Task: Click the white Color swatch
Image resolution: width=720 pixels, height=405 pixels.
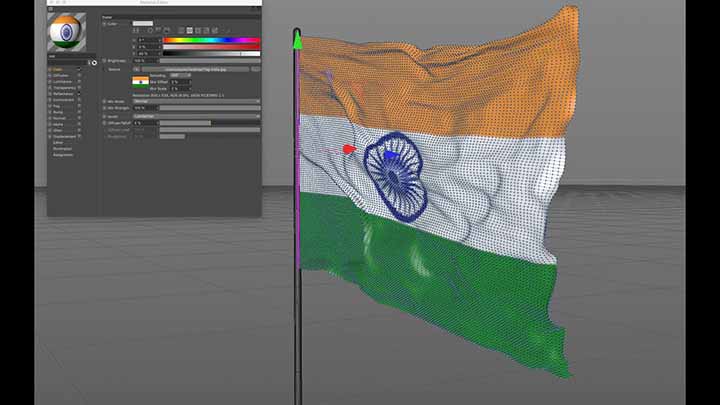Action: [143, 23]
